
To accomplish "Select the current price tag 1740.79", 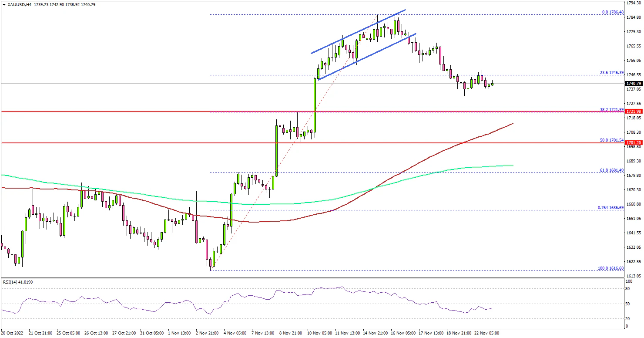I will [x=634, y=83].
